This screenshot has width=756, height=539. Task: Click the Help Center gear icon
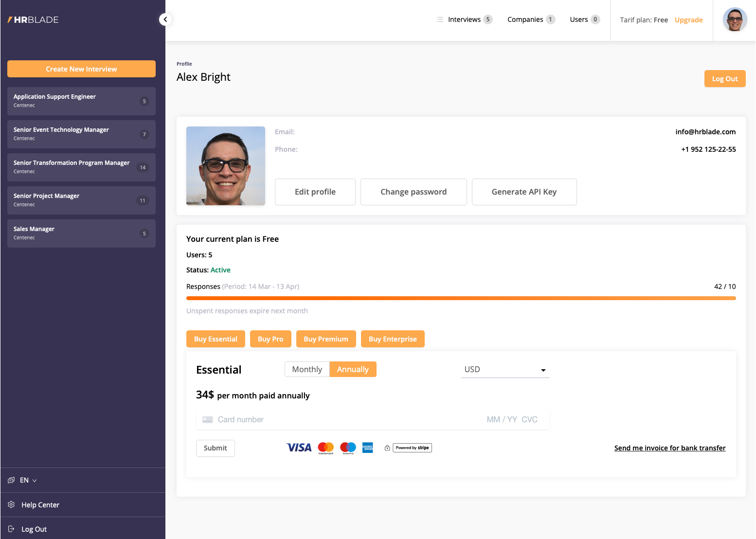(11, 504)
